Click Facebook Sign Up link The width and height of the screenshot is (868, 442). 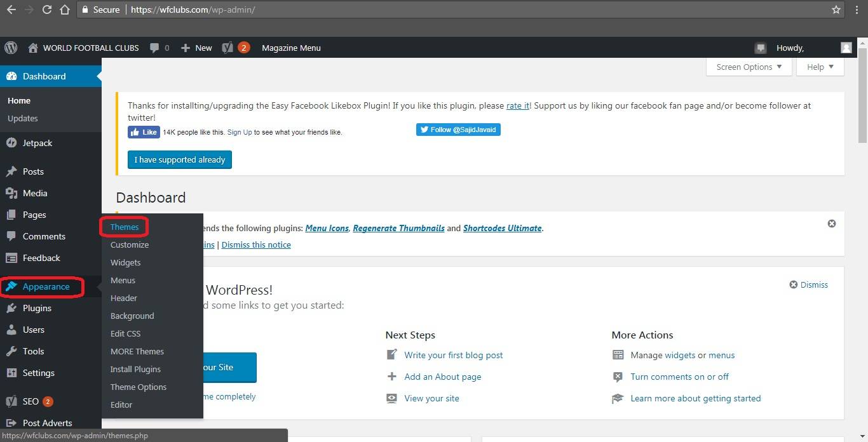(240, 132)
